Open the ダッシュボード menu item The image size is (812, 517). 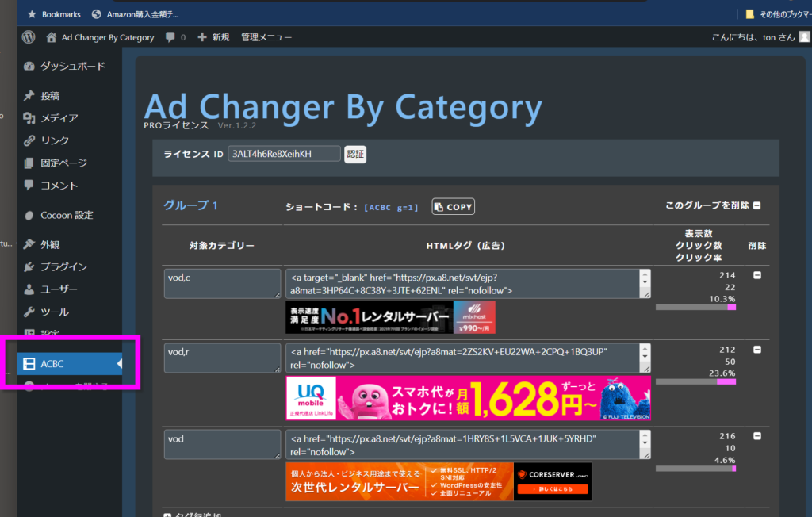pyautogui.click(x=72, y=66)
